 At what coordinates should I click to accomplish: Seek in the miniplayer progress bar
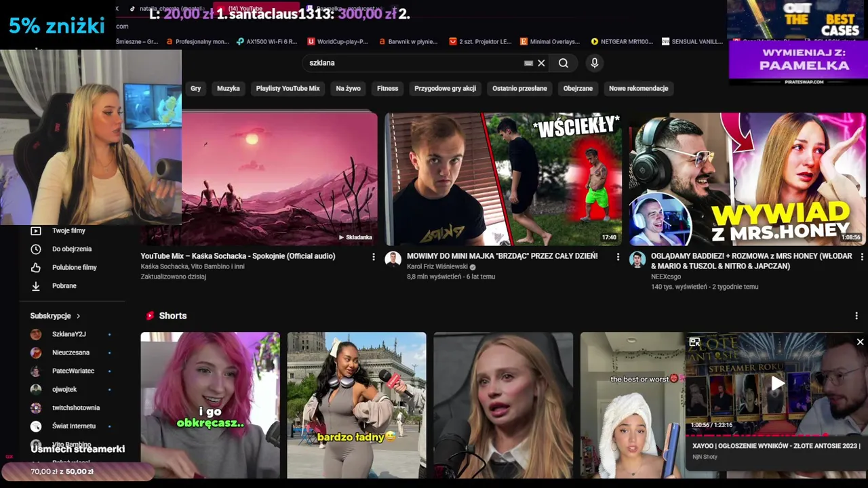[776, 434]
